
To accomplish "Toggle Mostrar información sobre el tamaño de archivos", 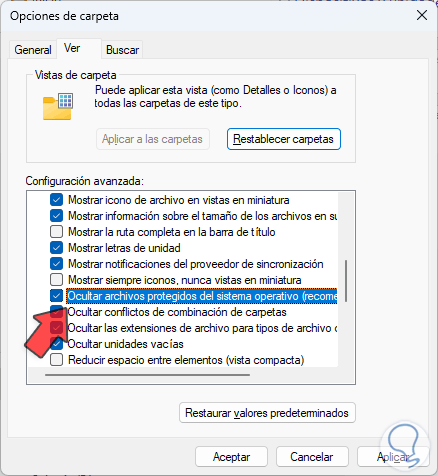I will (57, 216).
